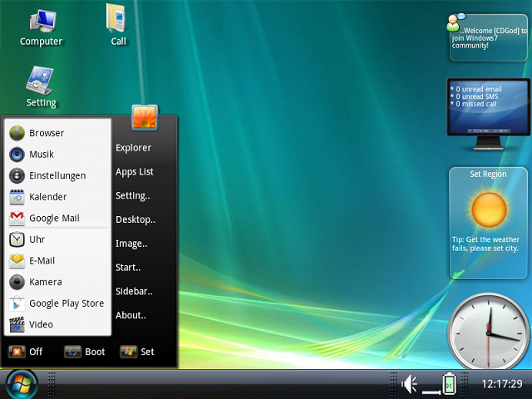Select the Image.. menu entry
This screenshot has height=399, width=532.
coord(131,244)
